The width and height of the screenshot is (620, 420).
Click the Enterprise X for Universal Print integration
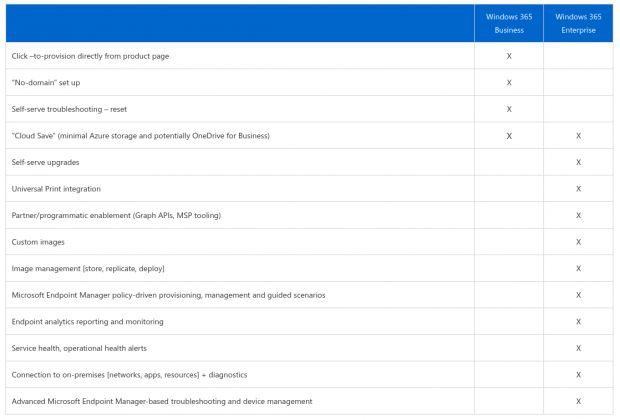(578, 189)
